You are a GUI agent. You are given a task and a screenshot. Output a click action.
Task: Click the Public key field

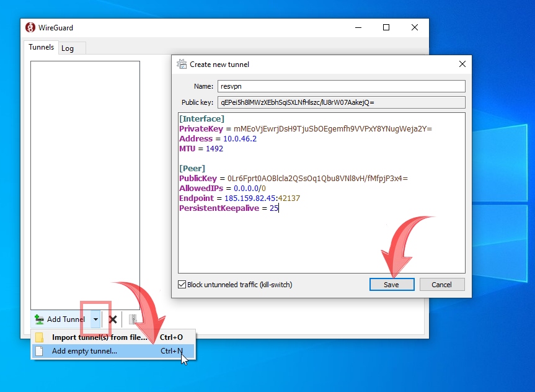[x=341, y=102]
